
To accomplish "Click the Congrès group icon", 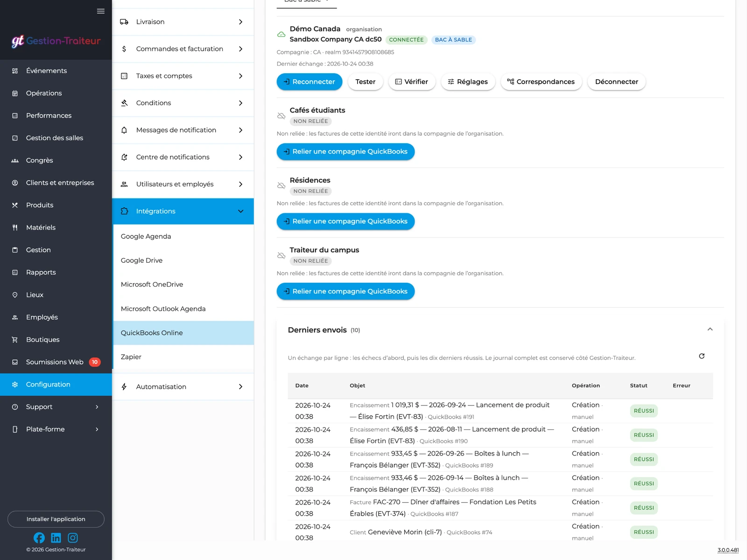I will point(15,161).
